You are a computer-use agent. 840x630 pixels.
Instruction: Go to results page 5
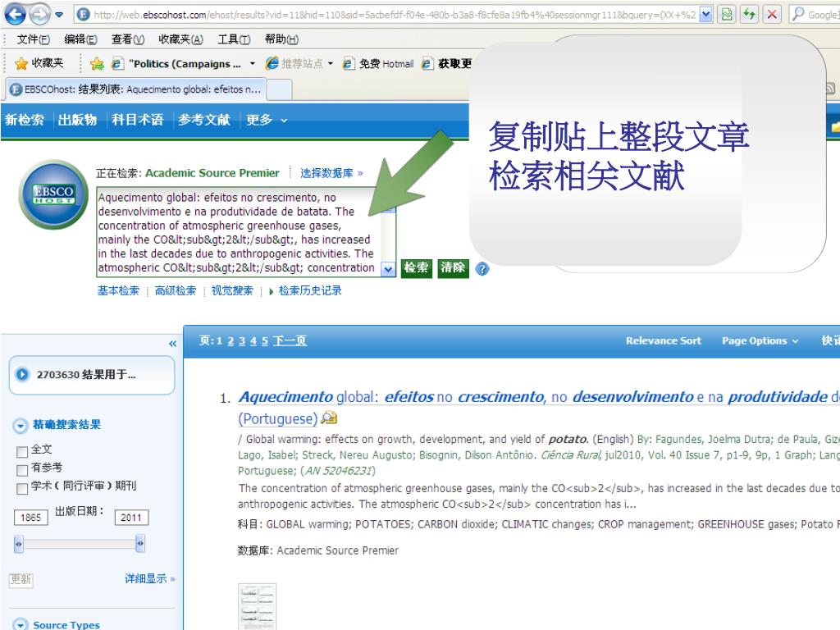click(265, 341)
